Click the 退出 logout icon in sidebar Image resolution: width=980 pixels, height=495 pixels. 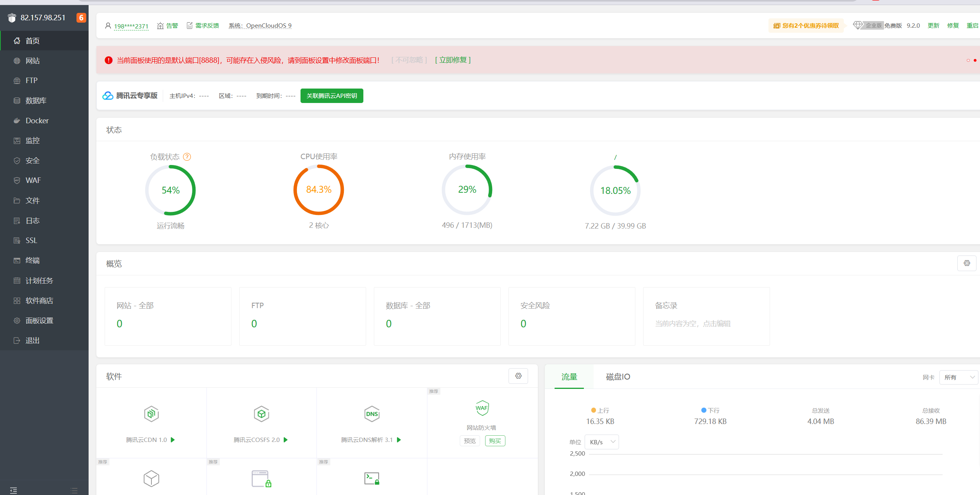(17, 340)
